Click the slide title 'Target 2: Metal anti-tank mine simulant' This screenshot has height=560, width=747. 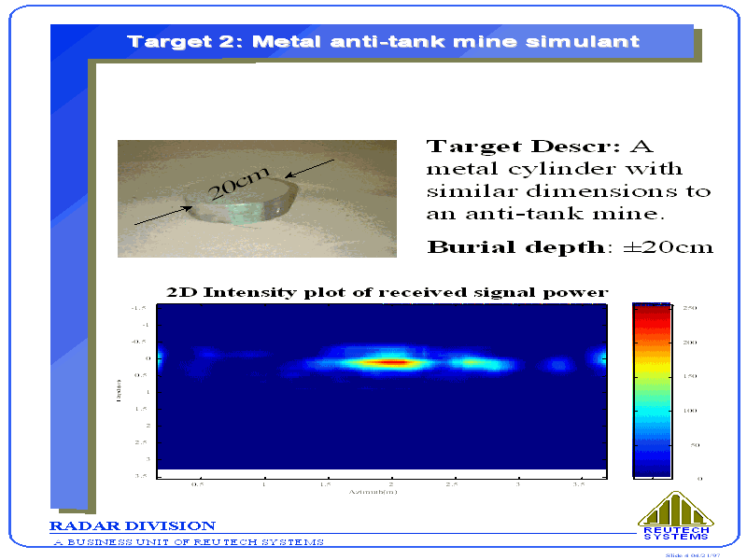point(384,41)
